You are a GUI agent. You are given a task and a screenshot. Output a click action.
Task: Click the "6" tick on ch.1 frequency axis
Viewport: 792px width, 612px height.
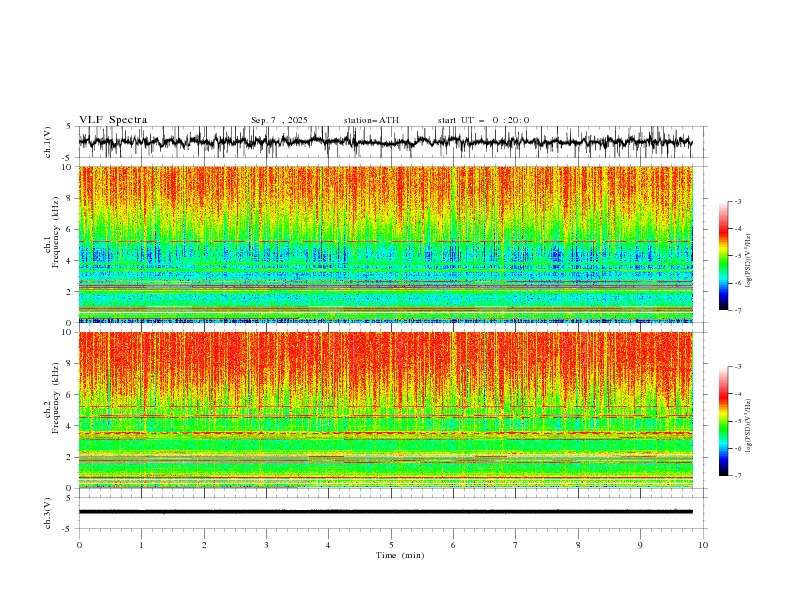[x=70, y=229]
